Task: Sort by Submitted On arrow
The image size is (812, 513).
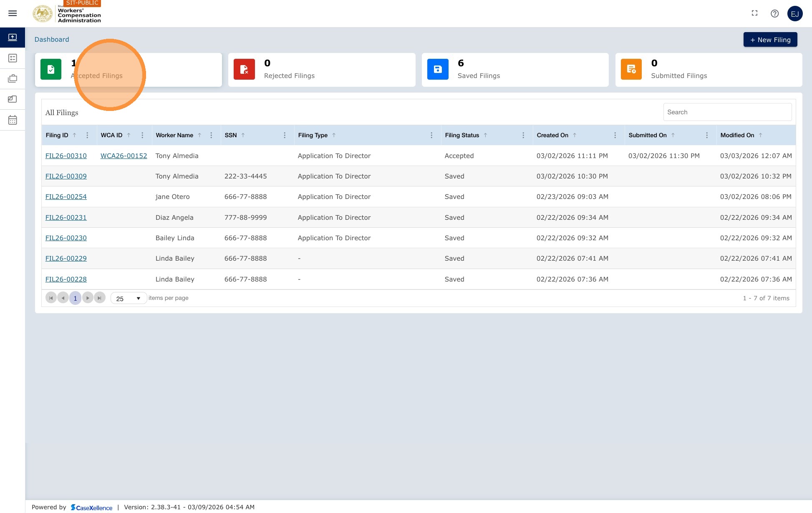Action: point(673,135)
